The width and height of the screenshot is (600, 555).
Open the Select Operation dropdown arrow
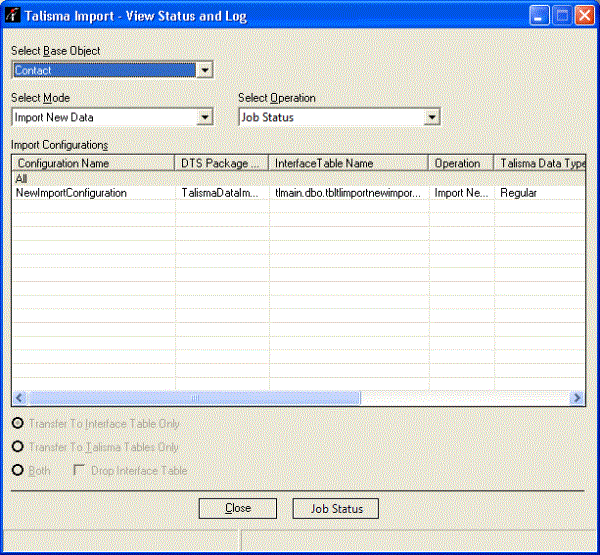pos(432,117)
